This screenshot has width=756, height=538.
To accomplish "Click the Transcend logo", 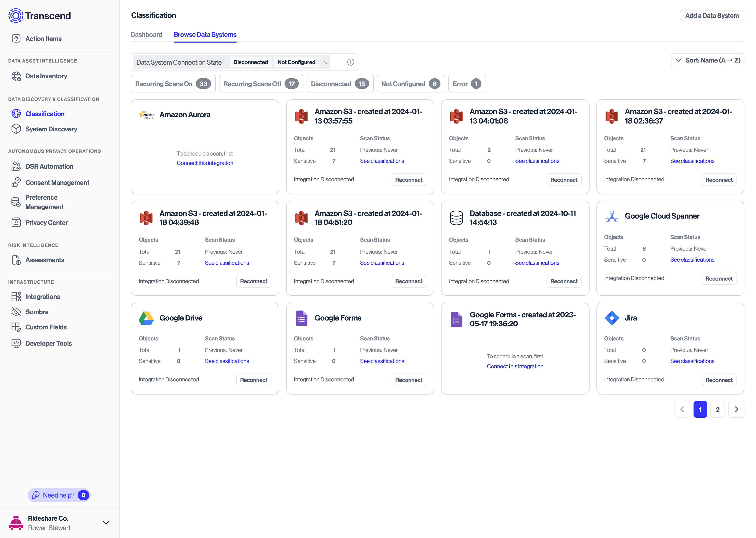I will (x=39, y=15).
